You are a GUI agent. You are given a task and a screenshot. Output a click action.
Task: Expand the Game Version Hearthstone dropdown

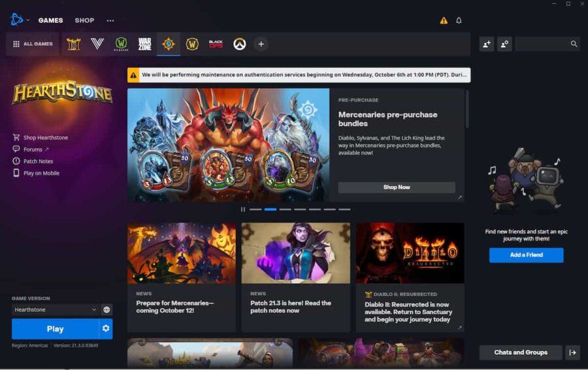point(55,310)
